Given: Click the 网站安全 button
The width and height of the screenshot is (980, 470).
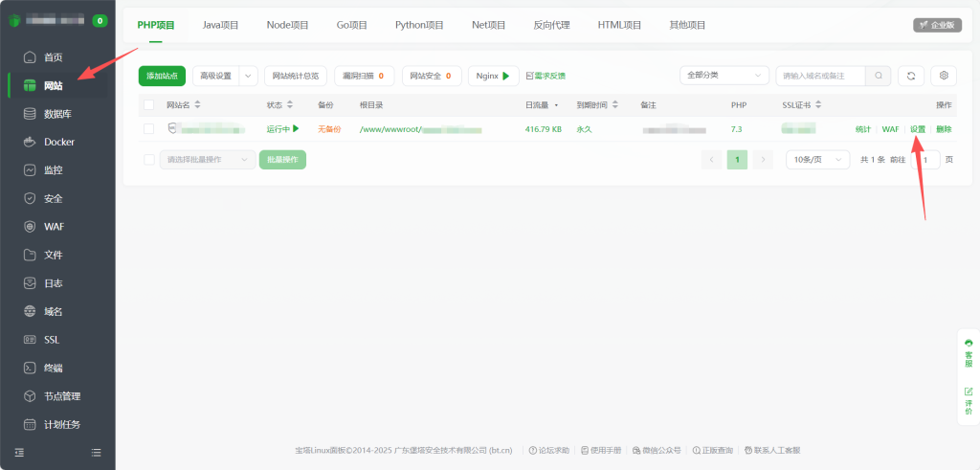Looking at the screenshot, I should click(x=432, y=76).
